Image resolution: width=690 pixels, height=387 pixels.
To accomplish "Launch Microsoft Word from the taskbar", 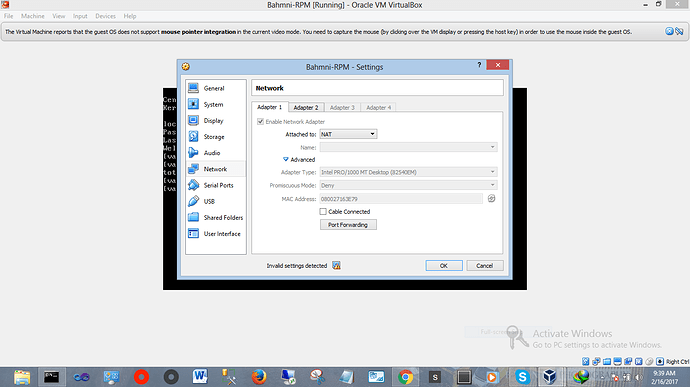I will tap(200, 377).
